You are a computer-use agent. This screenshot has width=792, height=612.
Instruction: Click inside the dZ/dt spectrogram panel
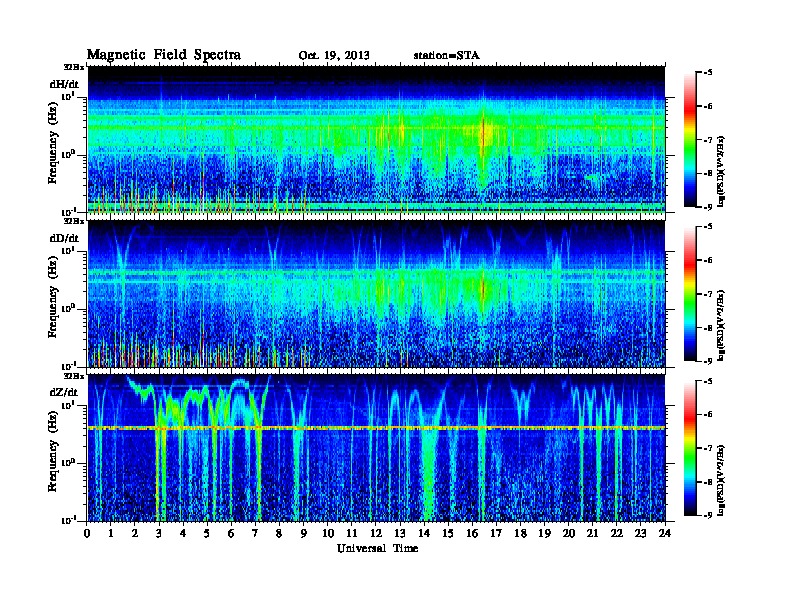[x=376, y=448]
